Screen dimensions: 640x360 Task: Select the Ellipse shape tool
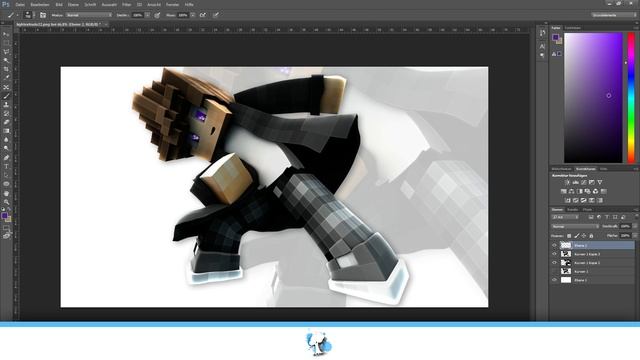(6, 184)
